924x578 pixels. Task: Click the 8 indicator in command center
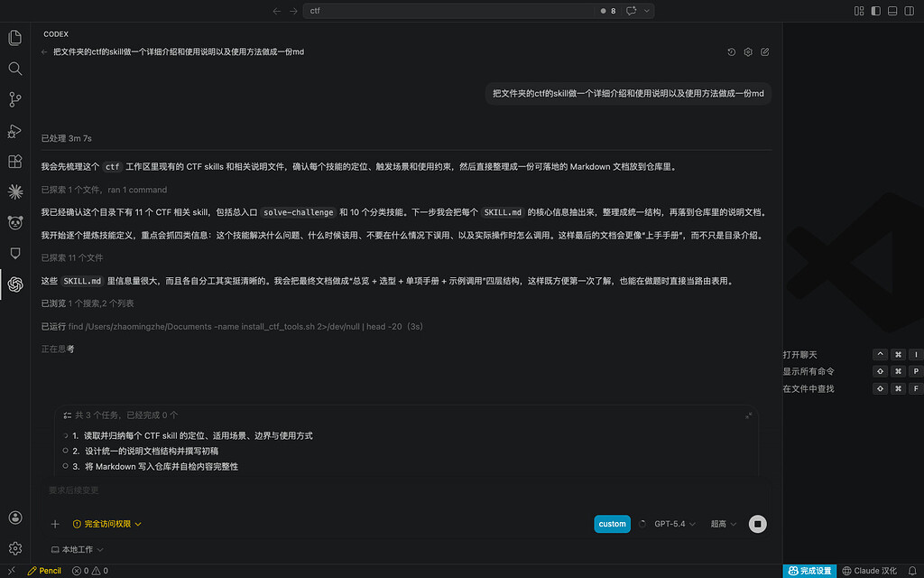click(x=608, y=11)
